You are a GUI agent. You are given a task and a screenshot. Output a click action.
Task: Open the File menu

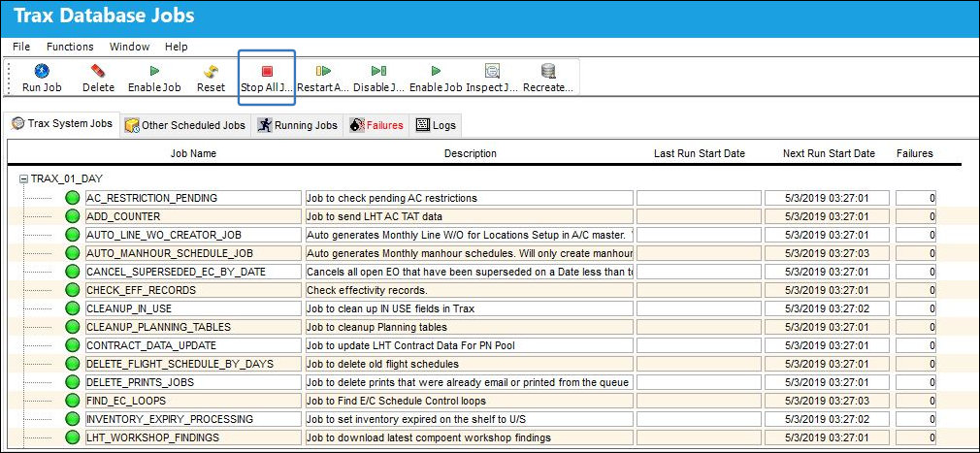(x=21, y=47)
